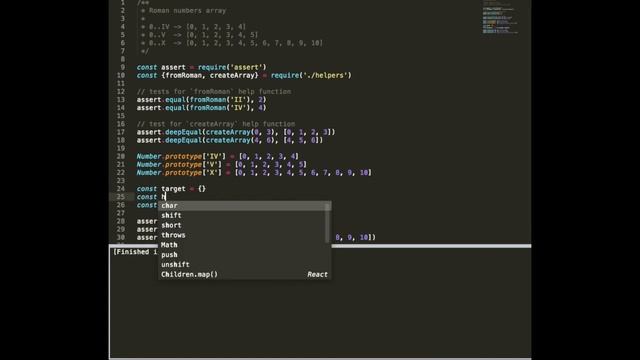Click 'fromRoman, createArray' destructuring on line 10
This screenshot has height=360, width=640.
pos(210,75)
